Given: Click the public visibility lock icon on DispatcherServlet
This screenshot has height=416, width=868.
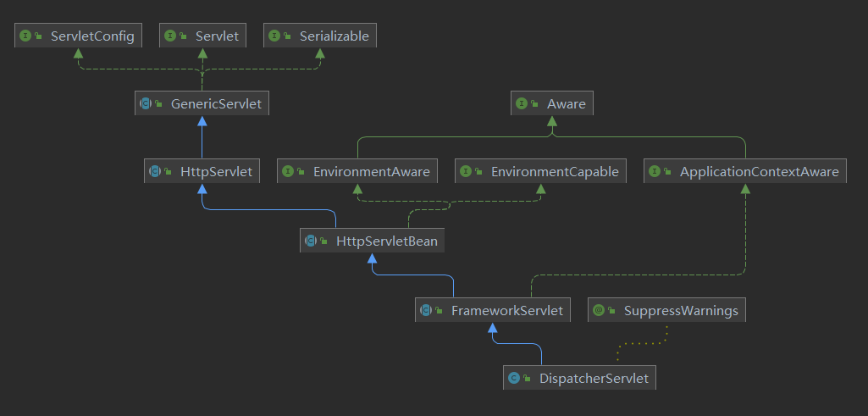Looking at the screenshot, I should coord(528,379).
